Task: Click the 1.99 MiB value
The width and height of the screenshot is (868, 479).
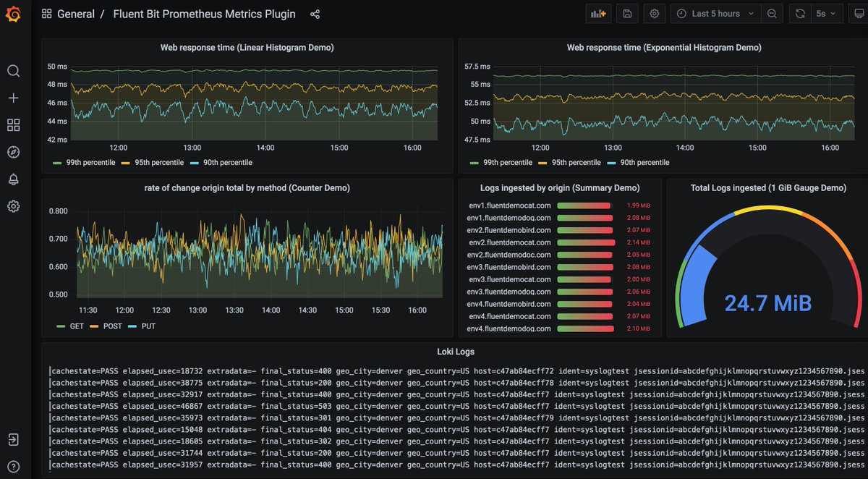Action: 639,205
